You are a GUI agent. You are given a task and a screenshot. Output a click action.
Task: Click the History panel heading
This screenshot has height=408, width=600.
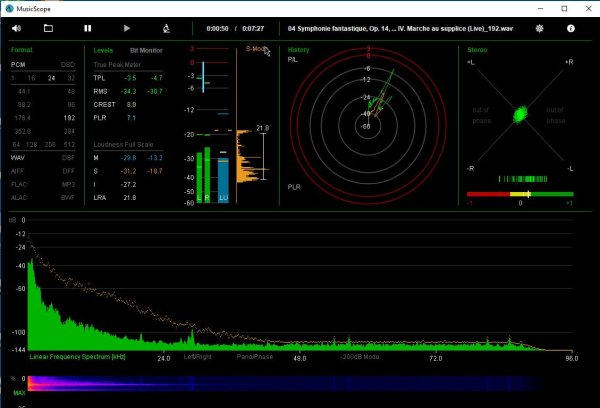click(x=299, y=49)
